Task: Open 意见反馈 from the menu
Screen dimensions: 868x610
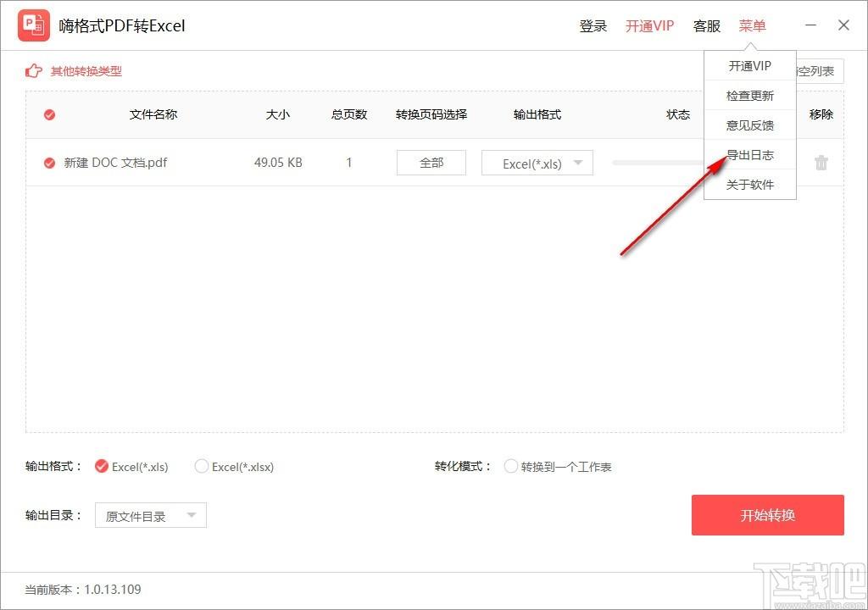Action: point(749,125)
